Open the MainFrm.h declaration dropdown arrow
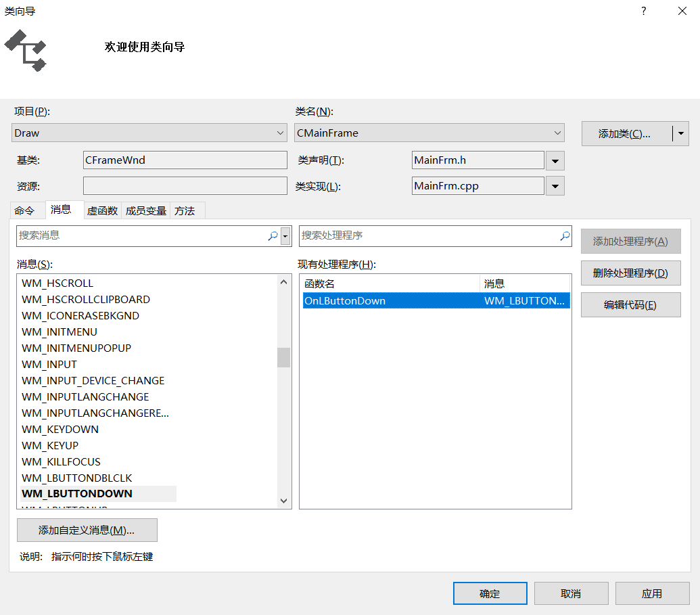 click(x=555, y=160)
